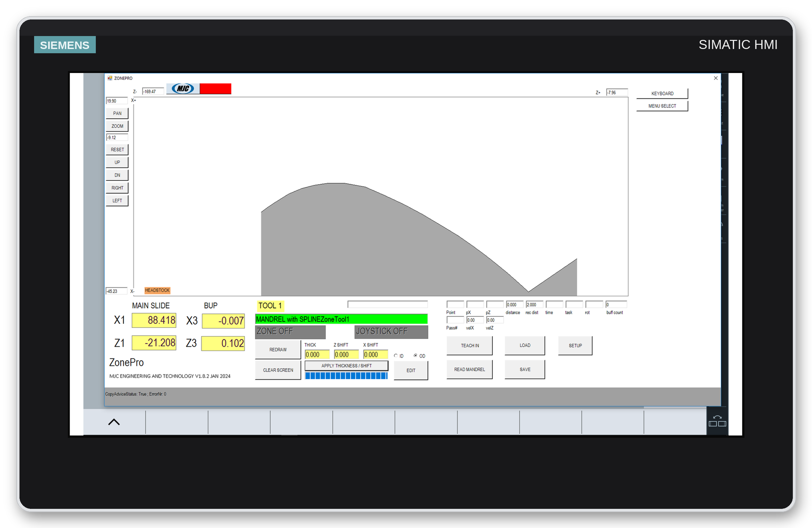This screenshot has width=812, height=528.
Task: Click the CopyAdviceStatus status bar text
Action: pyautogui.click(x=136, y=394)
